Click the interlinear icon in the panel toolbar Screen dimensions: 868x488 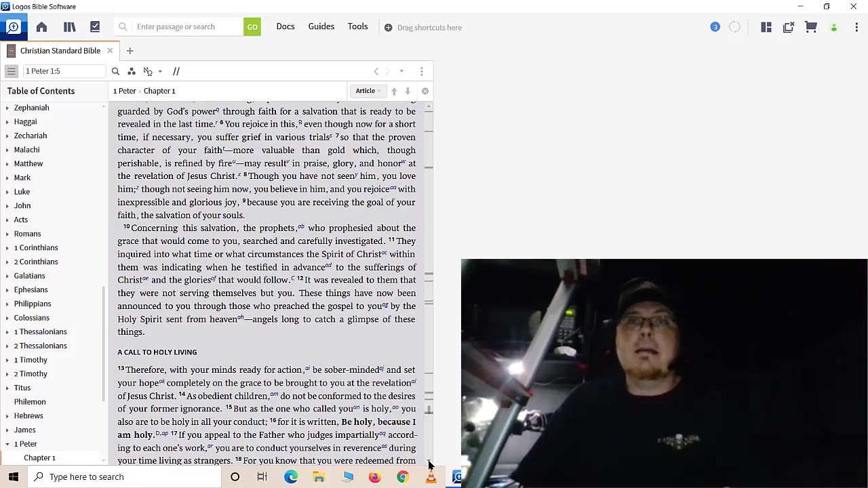pyautogui.click(x=148, y=71)
